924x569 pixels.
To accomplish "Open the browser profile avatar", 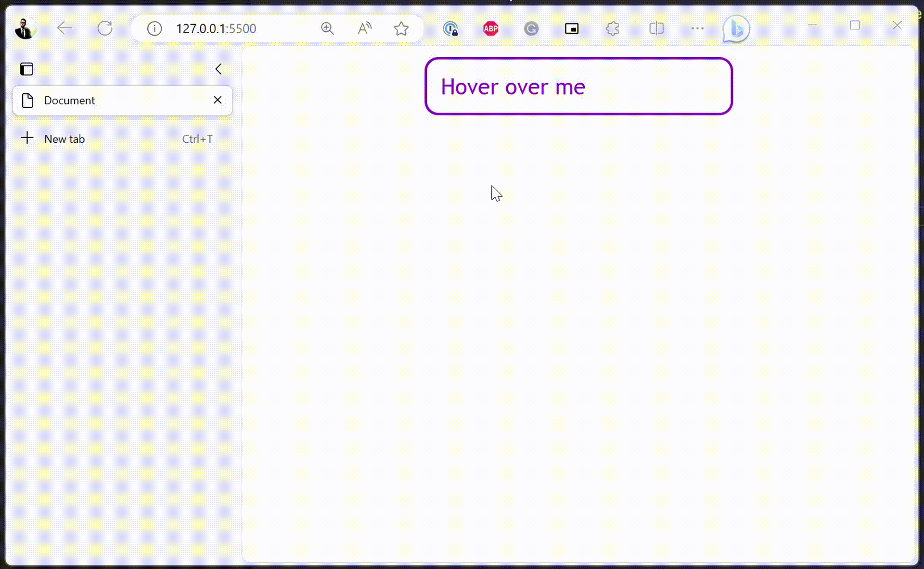I will (25, 28).
